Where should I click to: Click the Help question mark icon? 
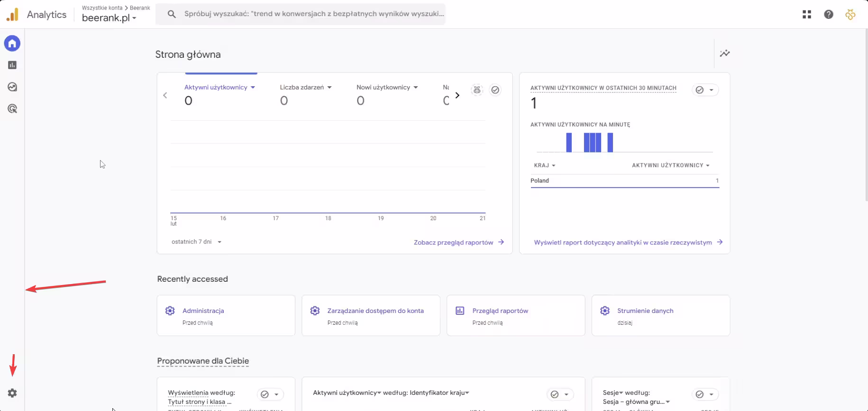click(x=828, y=15)
